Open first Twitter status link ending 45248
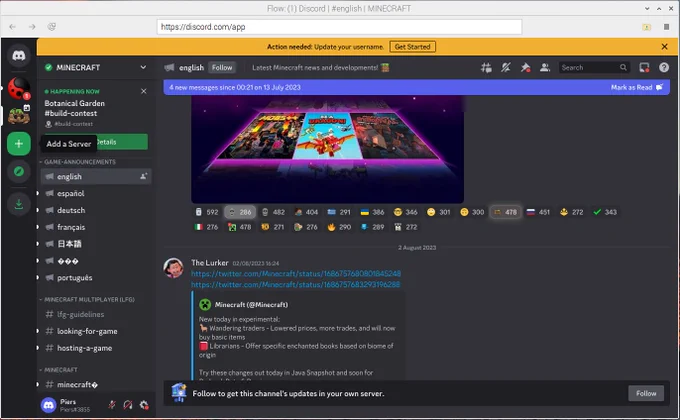 point(296,274)
